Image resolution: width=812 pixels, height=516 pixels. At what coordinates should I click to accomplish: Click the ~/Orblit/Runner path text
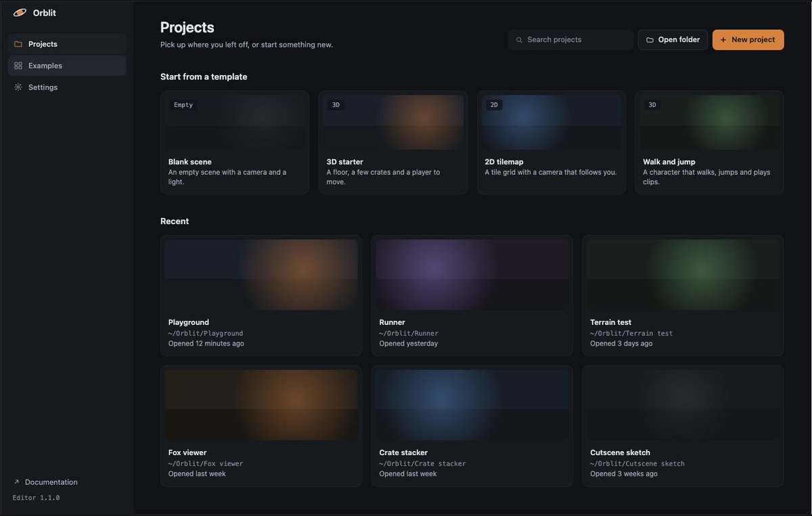(409, 333)
